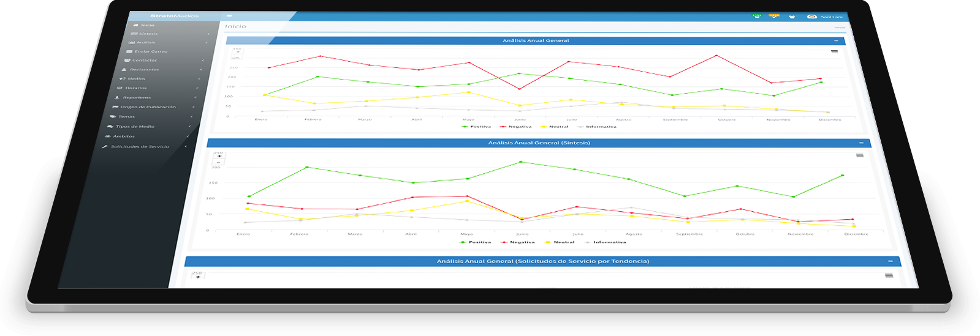This screenshot has width=980, height=336.
Task: Toggle the sidebar with the hamburger icon
Action: [229, 17]
